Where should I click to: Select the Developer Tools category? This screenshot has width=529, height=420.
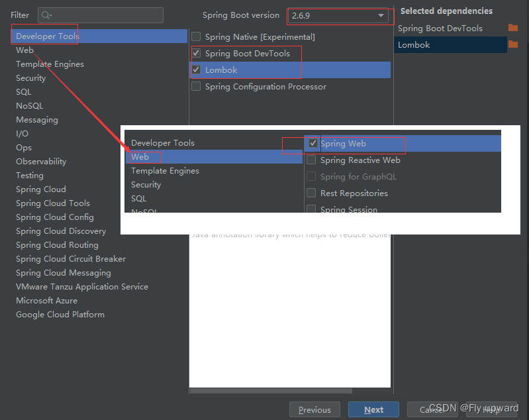[x=99, y=36]
